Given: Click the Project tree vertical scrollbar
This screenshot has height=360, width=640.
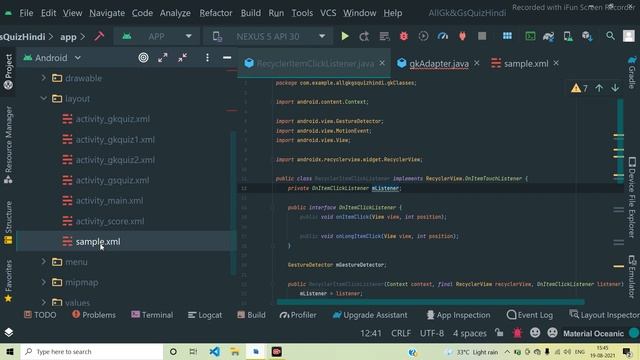Looking at the screenshot, I should pyautogui.click(x=233, y=203).
